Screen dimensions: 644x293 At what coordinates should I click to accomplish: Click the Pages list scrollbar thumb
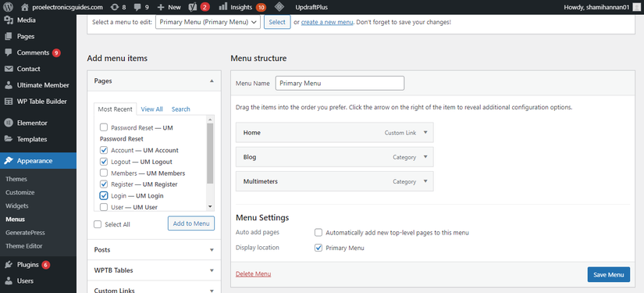pos(210,153)
